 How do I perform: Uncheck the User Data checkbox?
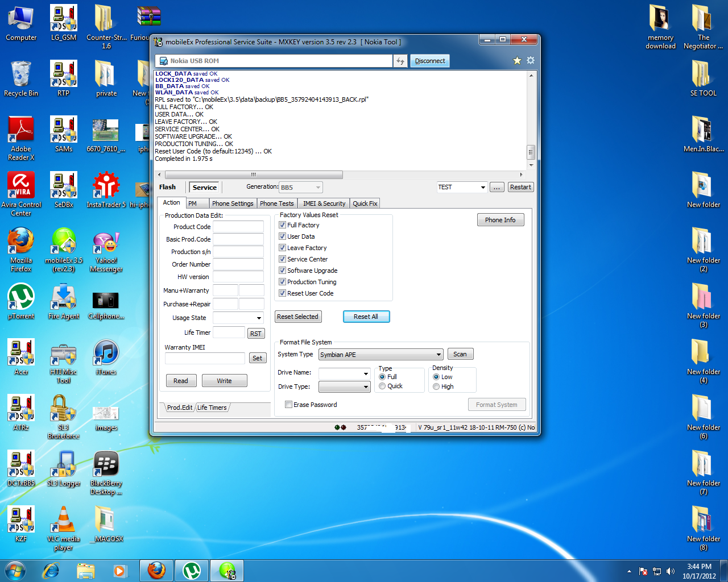point(282,236)
